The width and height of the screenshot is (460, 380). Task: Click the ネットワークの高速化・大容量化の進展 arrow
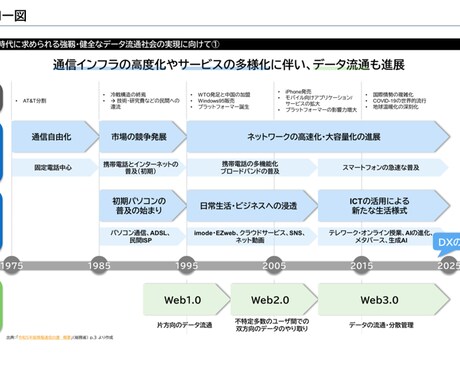tap(318, 137)
